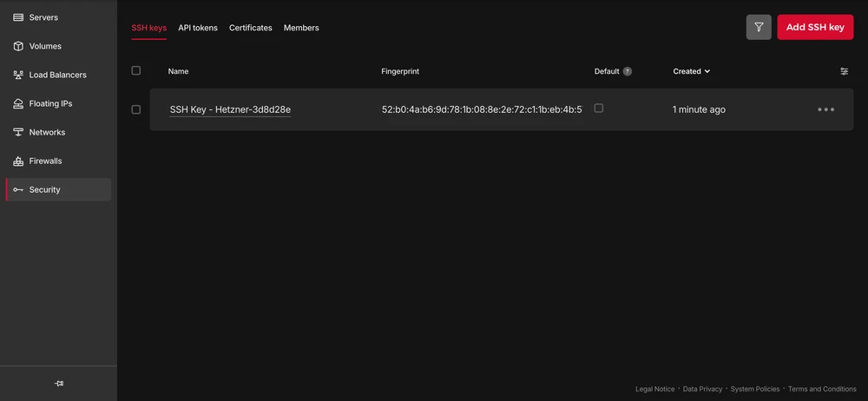Open the three-dot menu for SSH key
The height and width of the screenshot is (401, 868).
pos(825,109)
